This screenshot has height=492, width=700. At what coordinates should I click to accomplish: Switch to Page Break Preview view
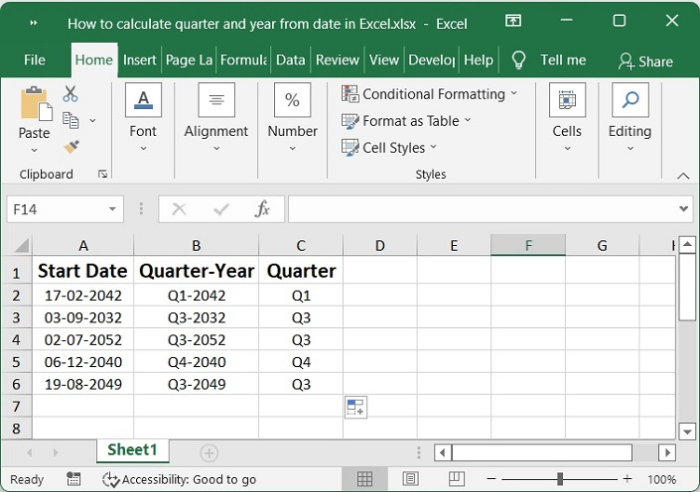456,479
